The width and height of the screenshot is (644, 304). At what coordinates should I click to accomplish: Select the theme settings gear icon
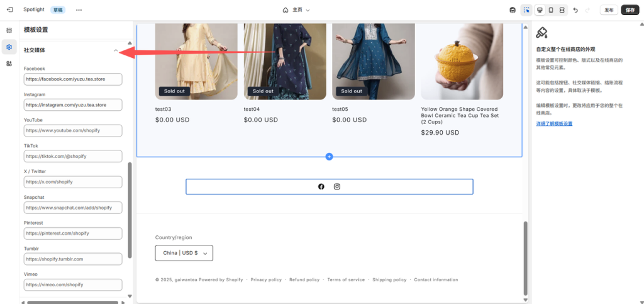(9, 47)
